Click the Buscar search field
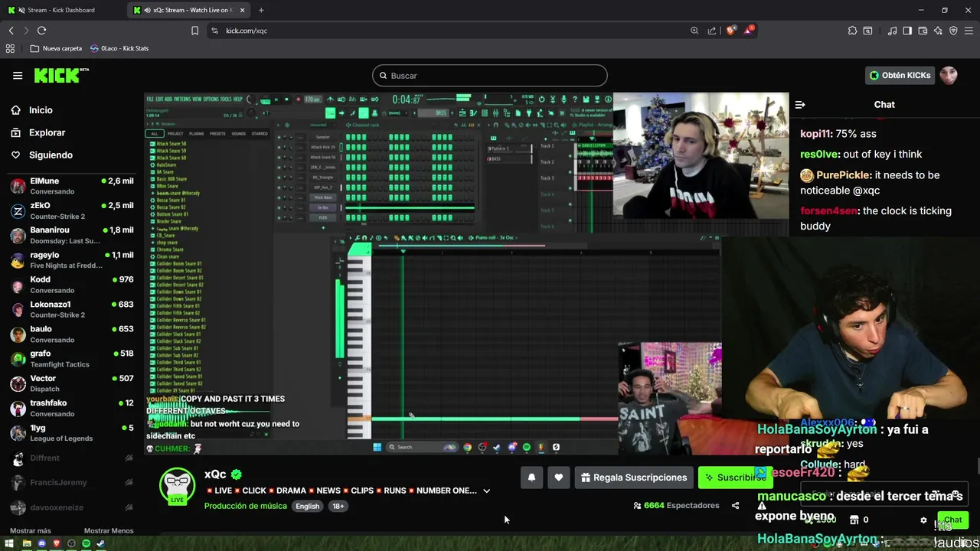The width and height of the screenshot is (980, 551). tap(490, 76)
